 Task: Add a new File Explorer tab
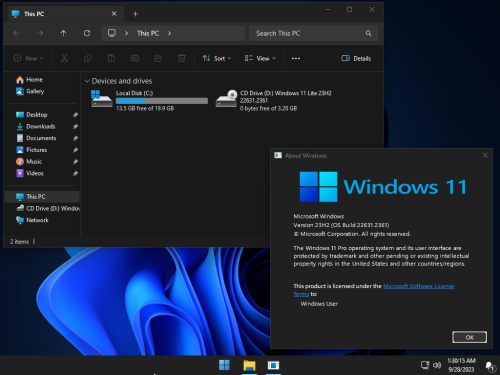pyautogui.click(x=135, y=14)
